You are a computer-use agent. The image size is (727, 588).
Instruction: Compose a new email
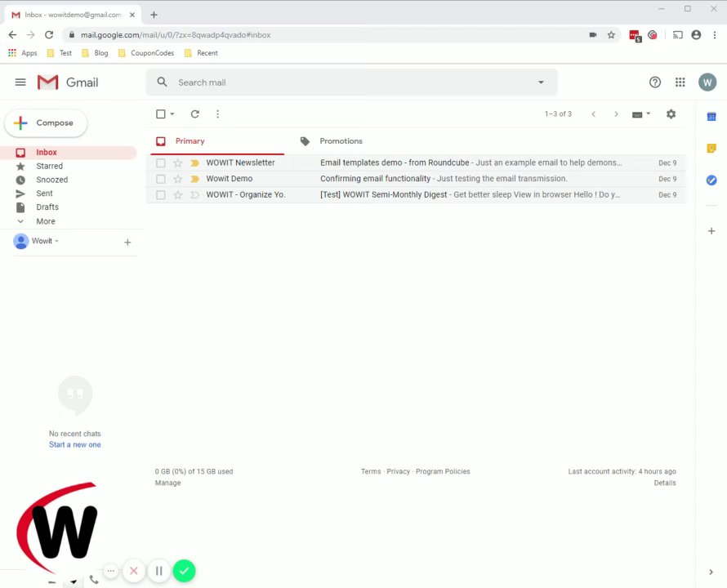point(46,122)
